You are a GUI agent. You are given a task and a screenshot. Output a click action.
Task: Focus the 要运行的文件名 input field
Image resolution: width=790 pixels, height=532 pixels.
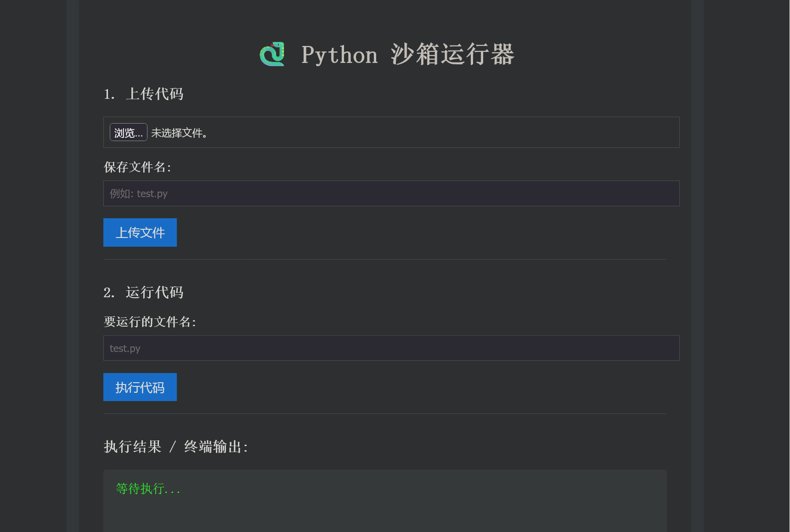click(391, 348)
